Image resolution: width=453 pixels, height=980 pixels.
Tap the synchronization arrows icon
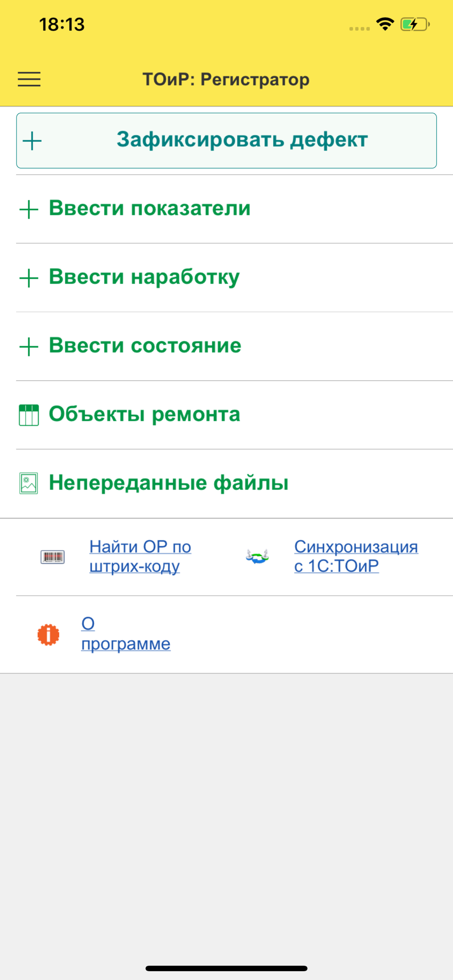[x=257, y=557]
